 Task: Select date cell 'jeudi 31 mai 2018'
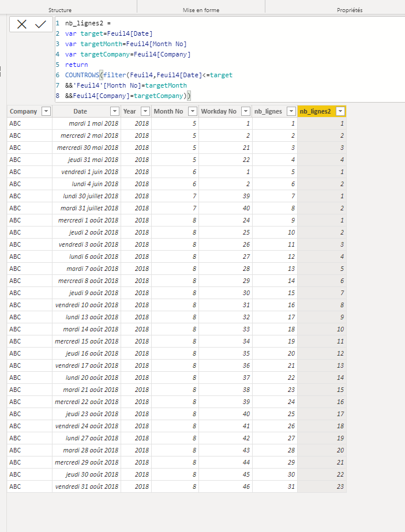[x=87, y=160]
